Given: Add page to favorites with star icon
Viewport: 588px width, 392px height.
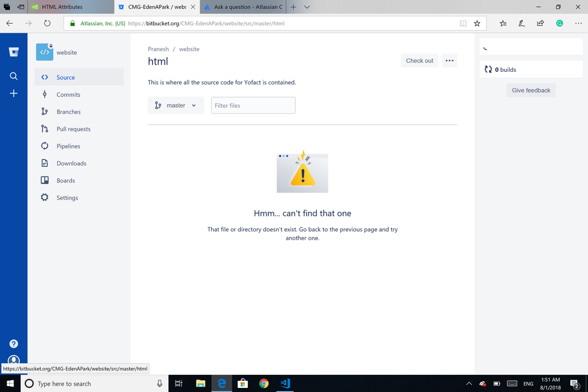Looking at the screenshot, I should (477, 24).
